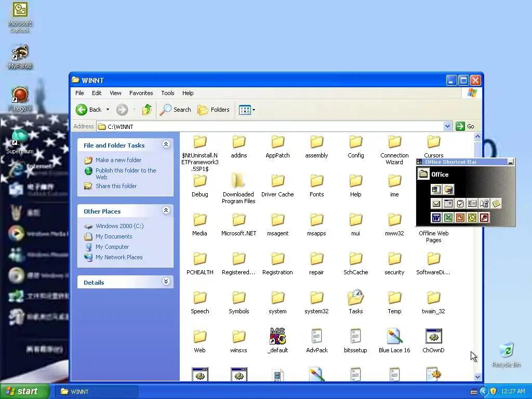Select the ChOwnD file icon
Screen dimensions: 532x399
point(433,341)
